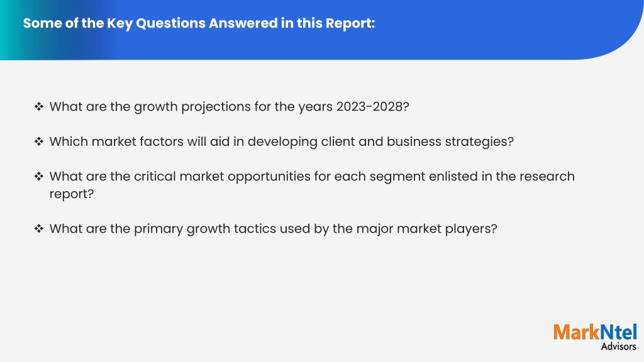The width and height of the screenshot is (644, 362).
Task: Click the growth projections question text
Action: 229,107
